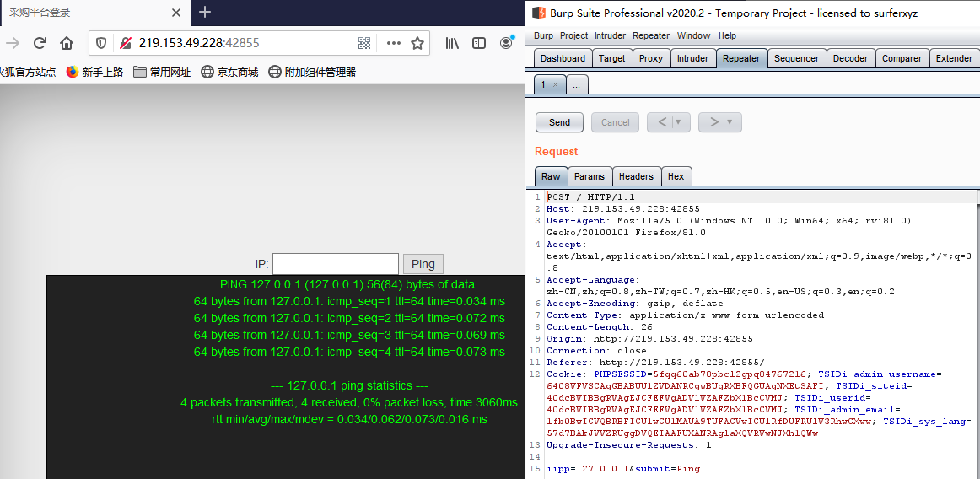Switch to the Extender tab
Image resolution: width=980 pixels, height=479 pixels.
click(955, 58)
